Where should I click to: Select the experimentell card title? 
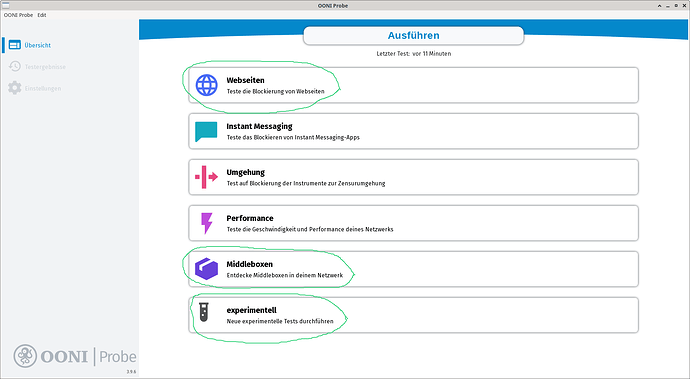251,310
